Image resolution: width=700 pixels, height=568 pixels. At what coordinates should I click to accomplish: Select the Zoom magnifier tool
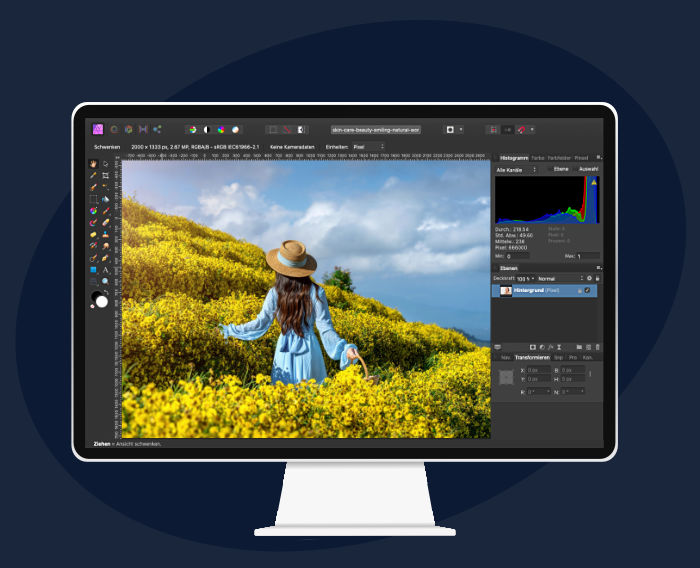pos(106,282)
